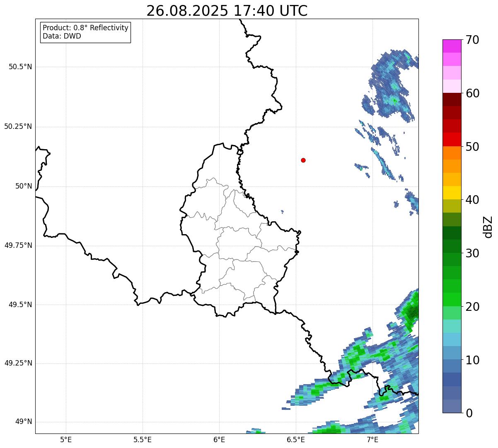Click the 50°N latitude label

24,186
